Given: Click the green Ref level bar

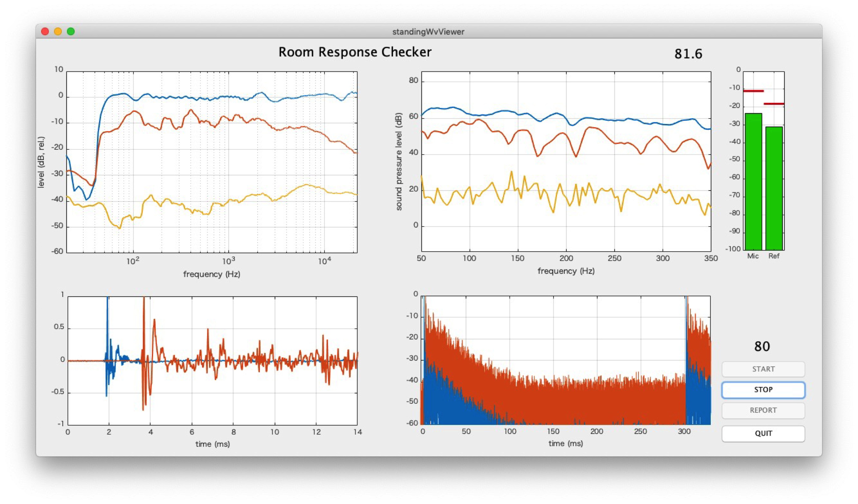Looking at the screenshot, I should click(774, 189).
